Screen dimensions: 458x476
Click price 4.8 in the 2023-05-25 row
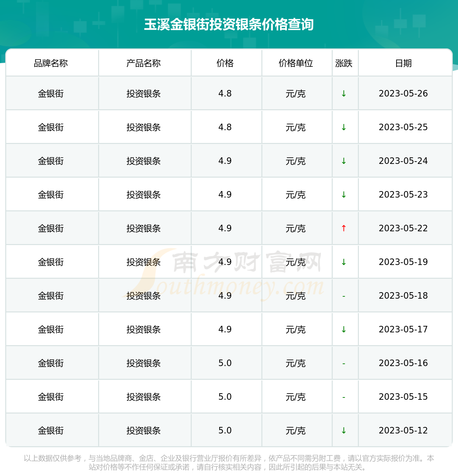225,127
